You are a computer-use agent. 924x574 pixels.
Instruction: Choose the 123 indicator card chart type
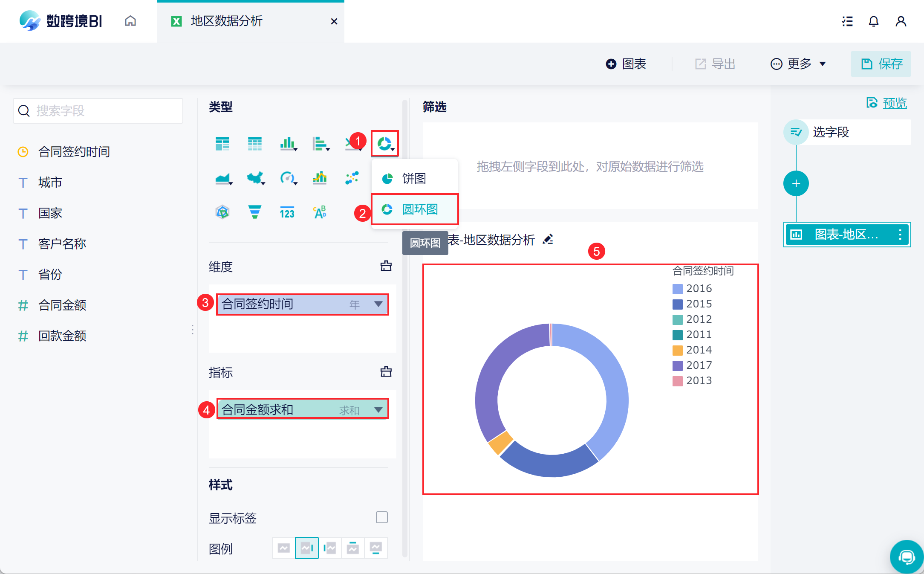click(287, 212)
